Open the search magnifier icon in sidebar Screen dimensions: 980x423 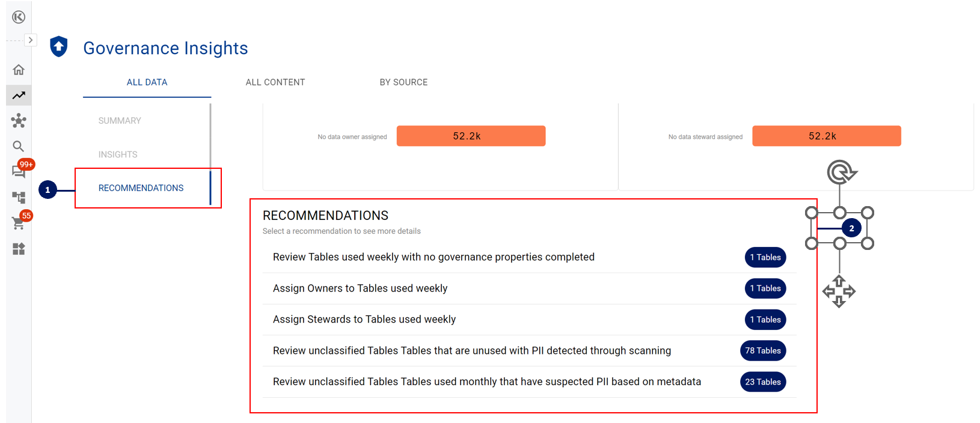19,146
